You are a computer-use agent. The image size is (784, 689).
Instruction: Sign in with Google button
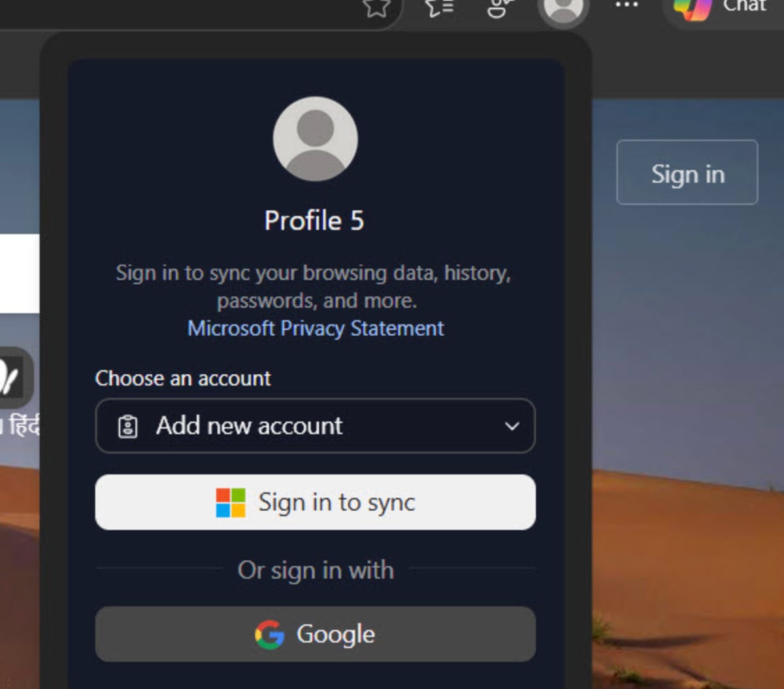tap(315, 634)
